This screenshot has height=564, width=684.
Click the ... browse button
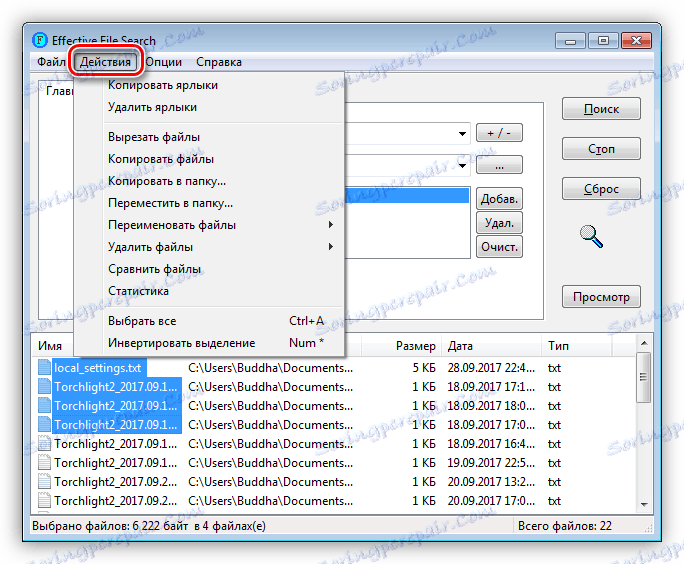[499, 165]
